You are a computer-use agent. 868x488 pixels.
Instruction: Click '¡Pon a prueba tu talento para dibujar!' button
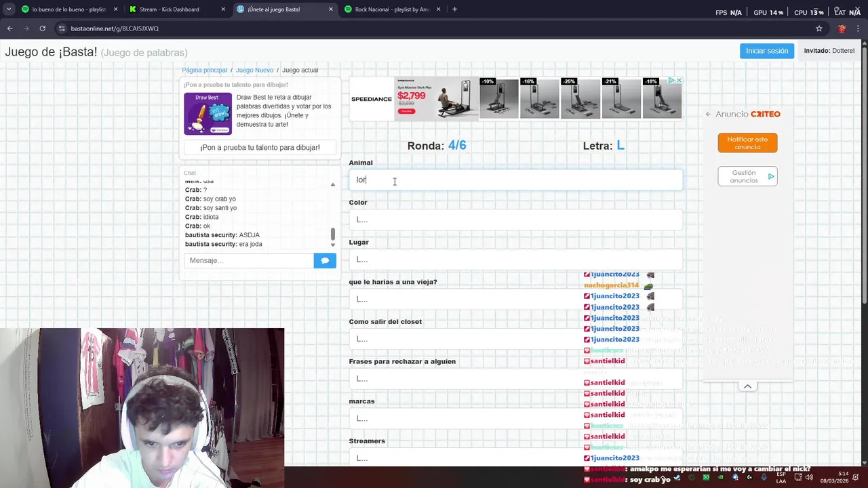coord(260,147)
